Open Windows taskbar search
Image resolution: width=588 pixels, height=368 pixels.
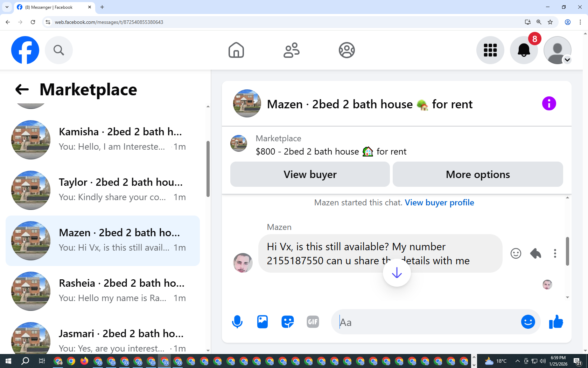(25, 361)
